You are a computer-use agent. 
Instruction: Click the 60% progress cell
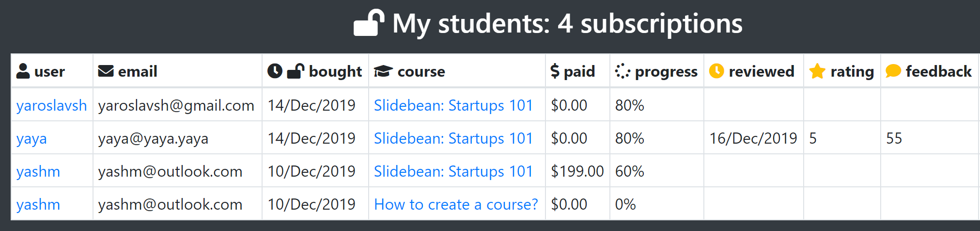coord(629,171)
